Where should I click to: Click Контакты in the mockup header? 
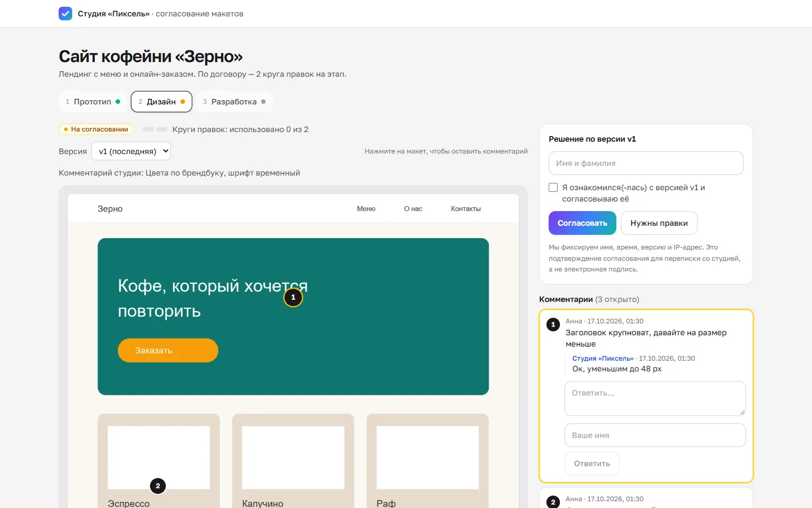[x=466, y=209]
